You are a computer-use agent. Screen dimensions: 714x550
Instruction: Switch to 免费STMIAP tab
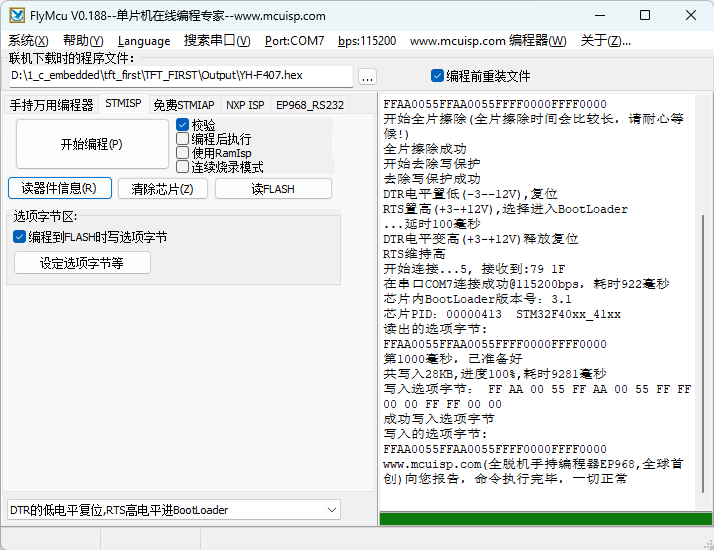pyautogui.click(x=184, y=105)
